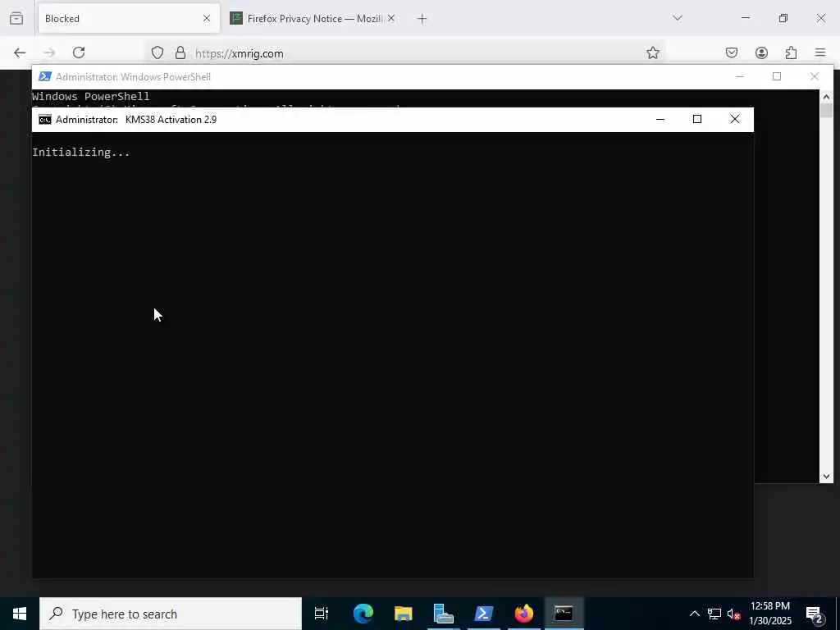Click the command prompt taskbar icon
Image resolution: width=840 pixels, height=630 pixels.
[564, 614]
